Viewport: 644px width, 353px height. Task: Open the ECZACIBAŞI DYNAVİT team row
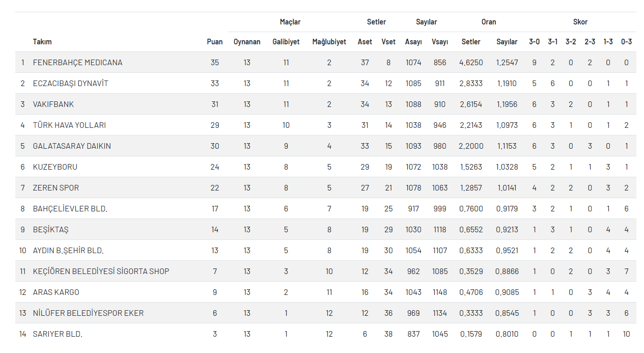point(70,84)
